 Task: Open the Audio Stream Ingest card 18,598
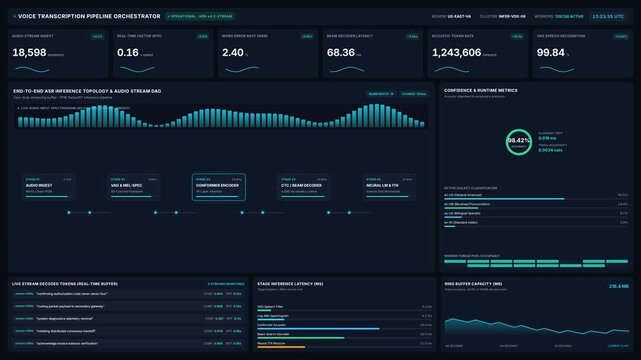(58, 54)
